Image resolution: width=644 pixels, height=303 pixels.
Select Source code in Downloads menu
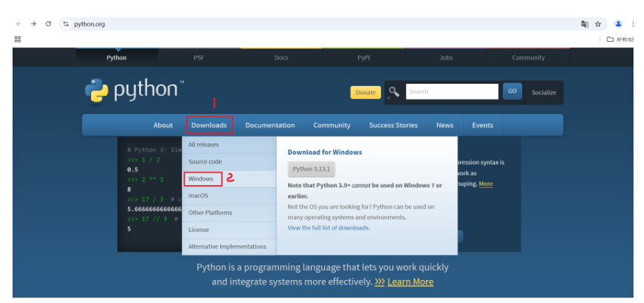[x=229, y=162]
